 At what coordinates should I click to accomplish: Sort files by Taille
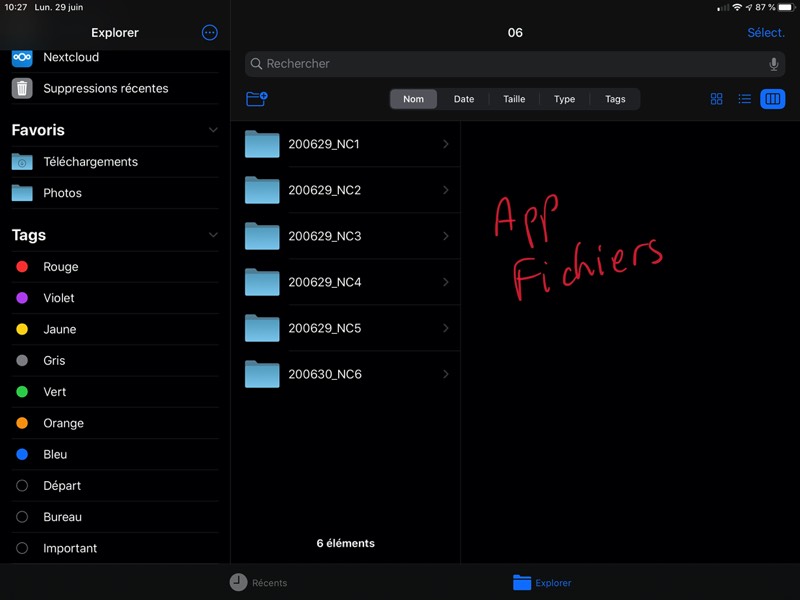(x=514, y=99)
